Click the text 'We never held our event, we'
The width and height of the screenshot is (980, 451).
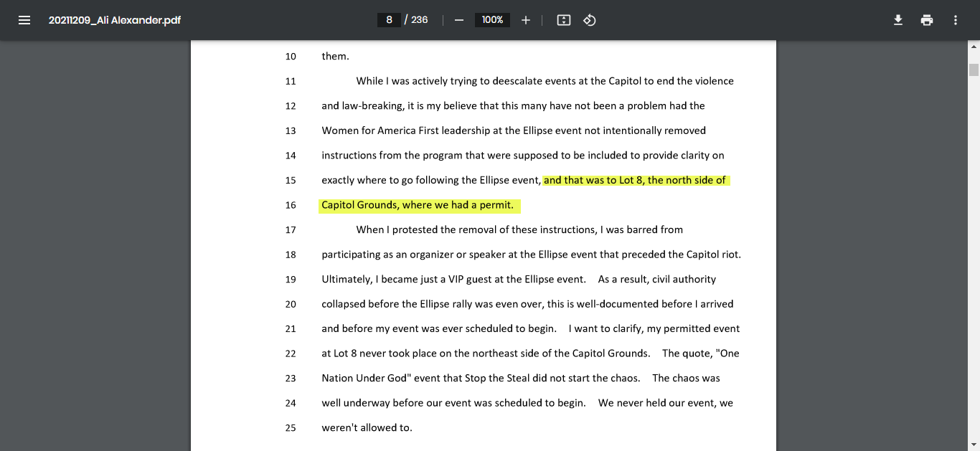click(x=666, y=403)
